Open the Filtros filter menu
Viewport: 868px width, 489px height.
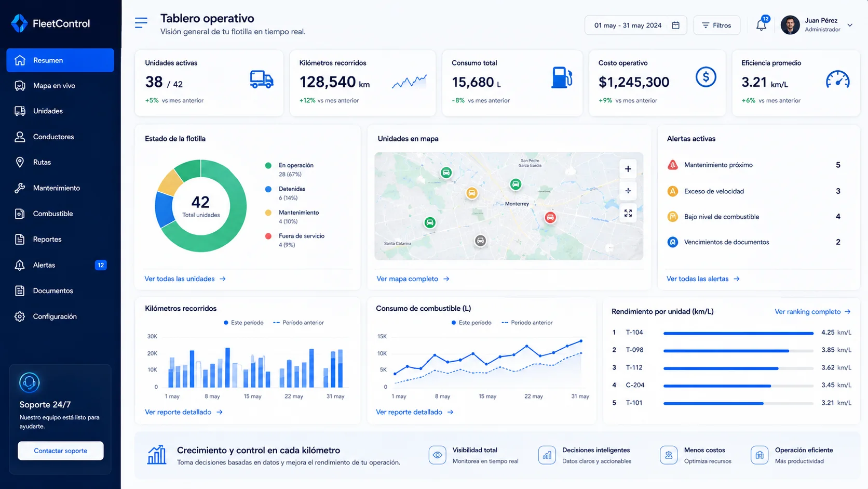click(716, 25)
